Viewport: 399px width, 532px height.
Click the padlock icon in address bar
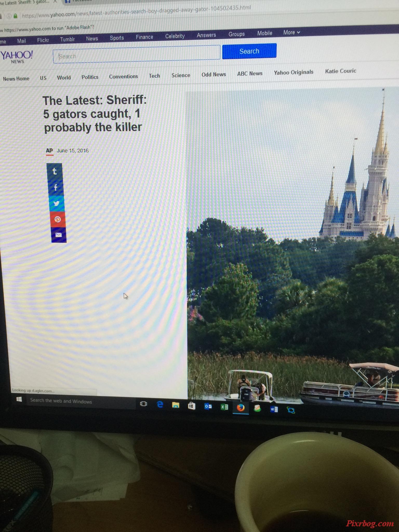point(15,16)
